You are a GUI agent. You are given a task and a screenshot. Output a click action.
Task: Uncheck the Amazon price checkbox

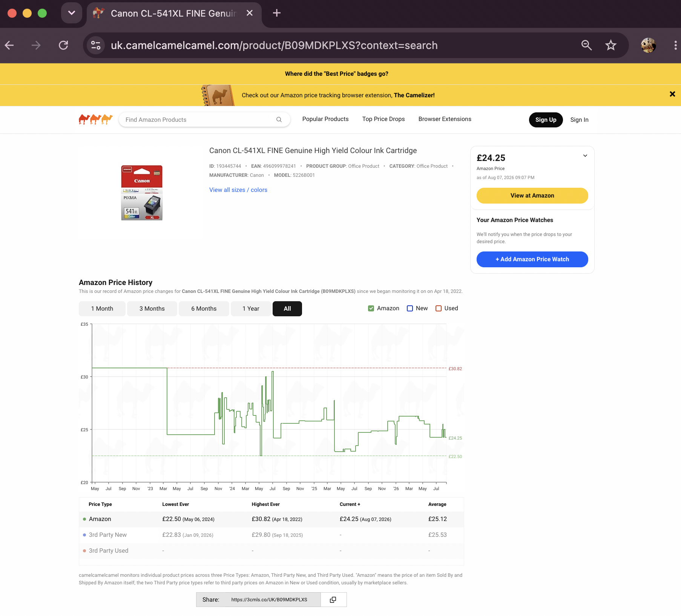pos(371,308)
